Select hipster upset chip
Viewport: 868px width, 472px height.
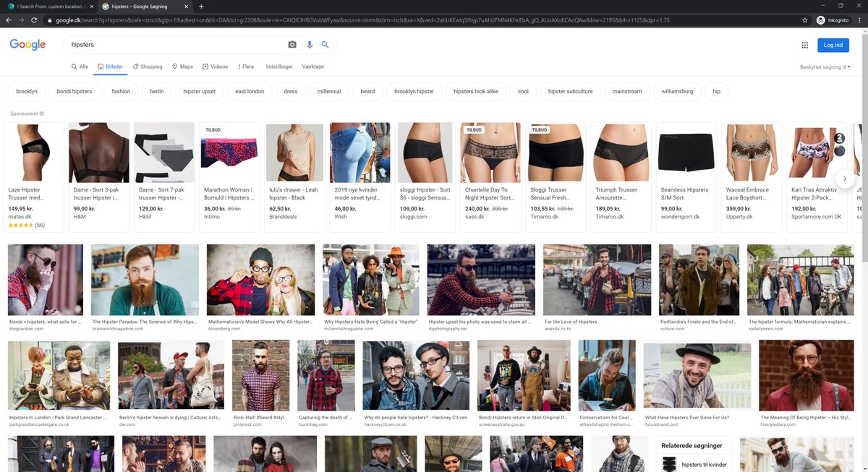click(200, 92)
